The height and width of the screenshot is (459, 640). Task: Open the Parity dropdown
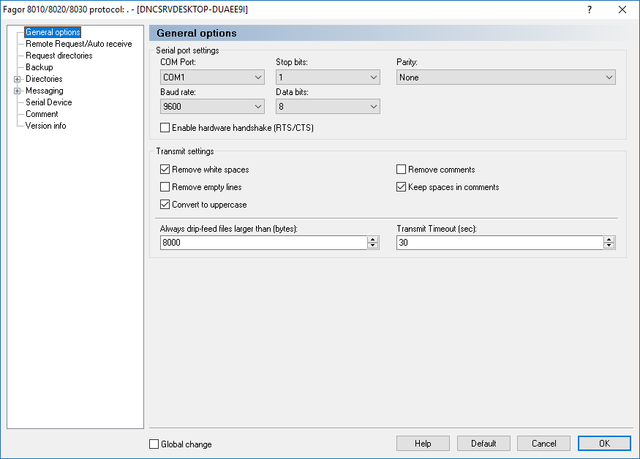point(506,77)
